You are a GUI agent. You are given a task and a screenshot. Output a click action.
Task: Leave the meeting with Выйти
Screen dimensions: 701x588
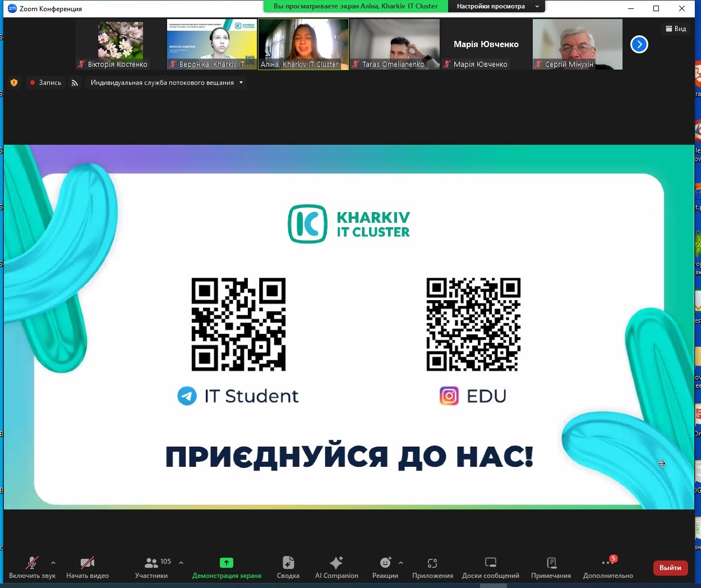pos(670,568)
